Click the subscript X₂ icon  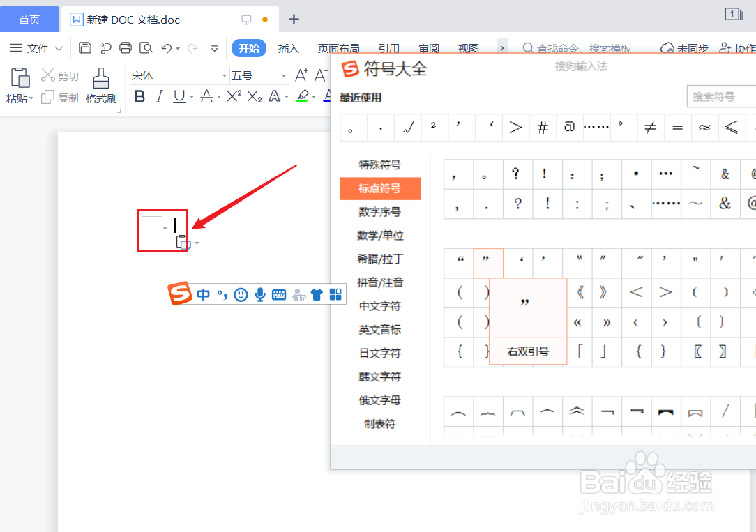tap(252, 97)
